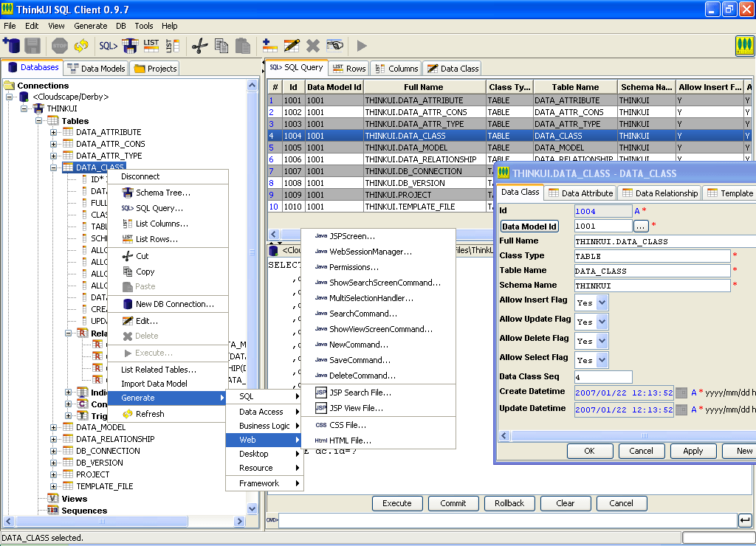Image resolution: width=756 pixels, height=546 pixels.
Task: Click the Stop icon in the toolbar
Action: tap(59, 46)
